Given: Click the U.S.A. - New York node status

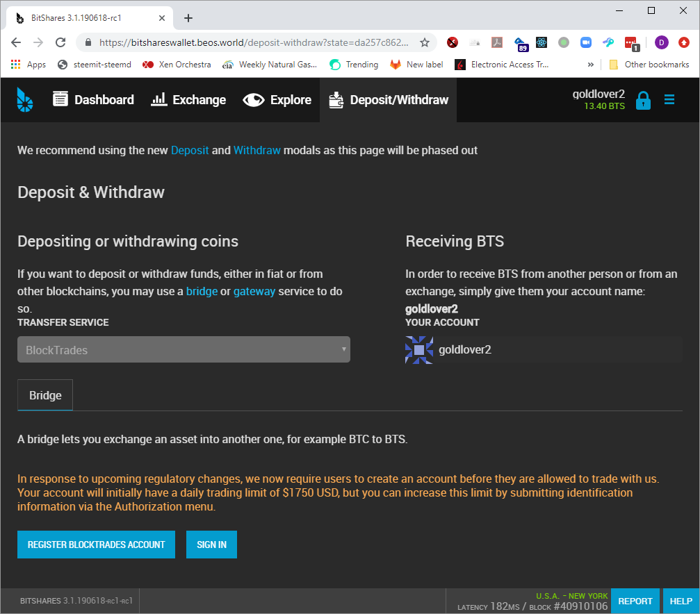Looking at the screenshot, I should 571,596.
